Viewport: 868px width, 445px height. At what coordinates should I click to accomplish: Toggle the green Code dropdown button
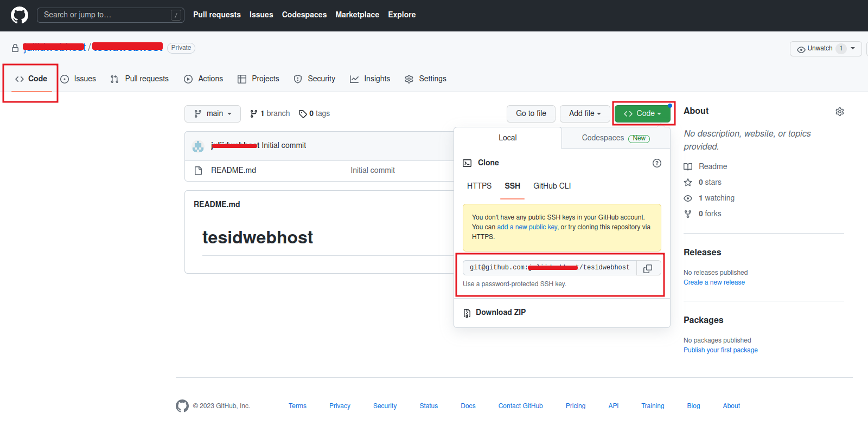(x=642, y=114)
